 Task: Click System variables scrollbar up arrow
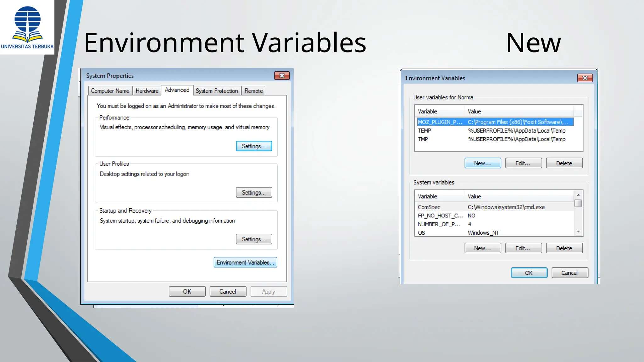(578, 195)
